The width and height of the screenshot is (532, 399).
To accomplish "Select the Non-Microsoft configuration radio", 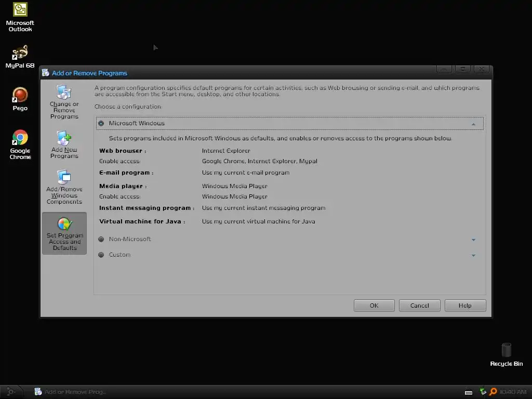I will 101,239.
